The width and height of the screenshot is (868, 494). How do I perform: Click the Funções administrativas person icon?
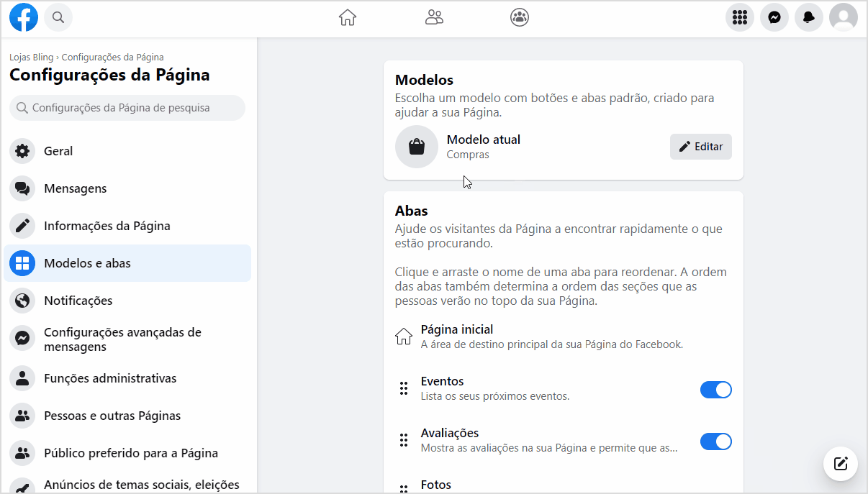point(22,378)
